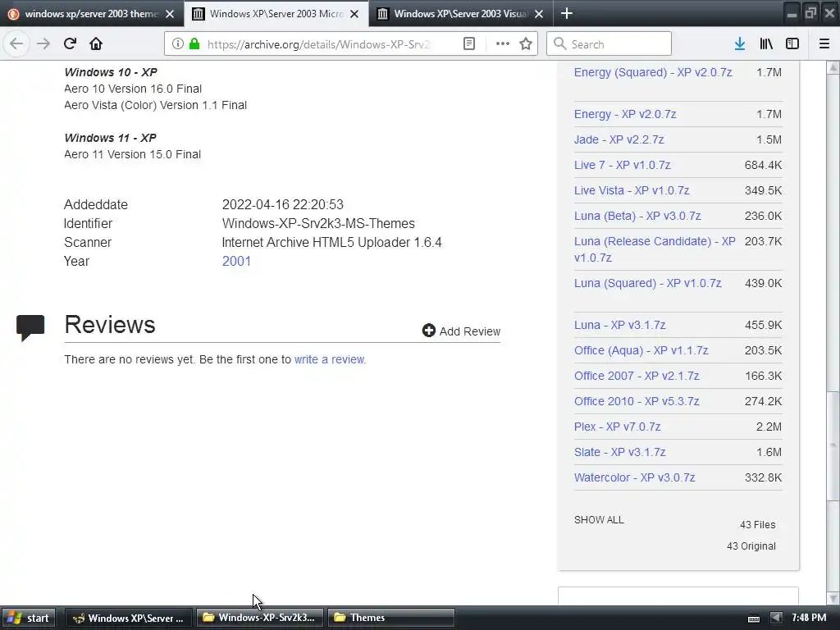840x630 pixels.
Task: Click '43 Original' files count text
Action: [751, 546]
